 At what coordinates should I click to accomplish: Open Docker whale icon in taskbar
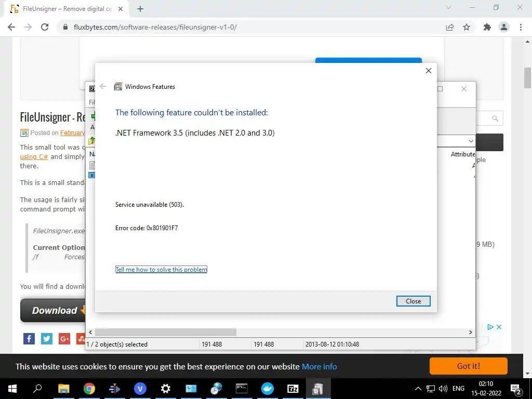268,389
